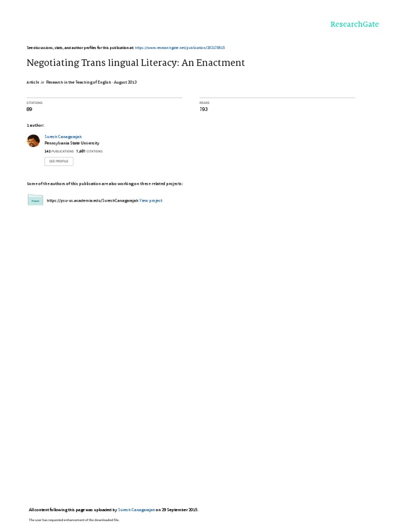
Task: Click Suresh Canagarajah link in upload notice
Action: [x=137, y=510]
